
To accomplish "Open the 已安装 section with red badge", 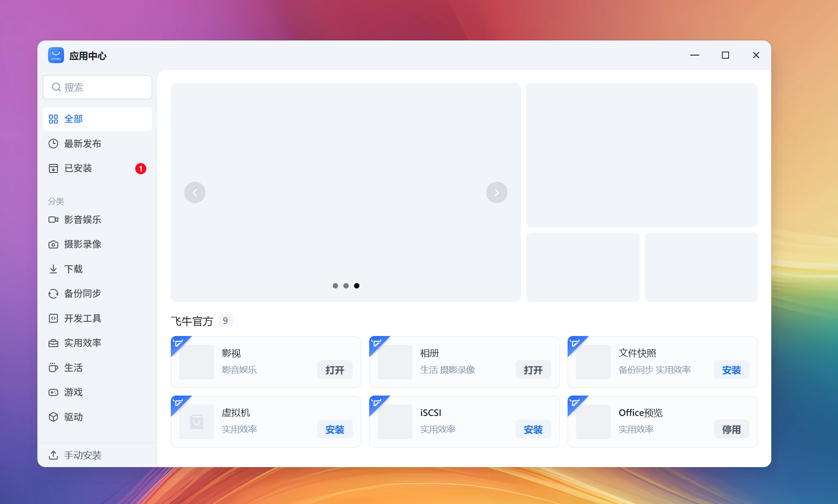I will [78, 168].
